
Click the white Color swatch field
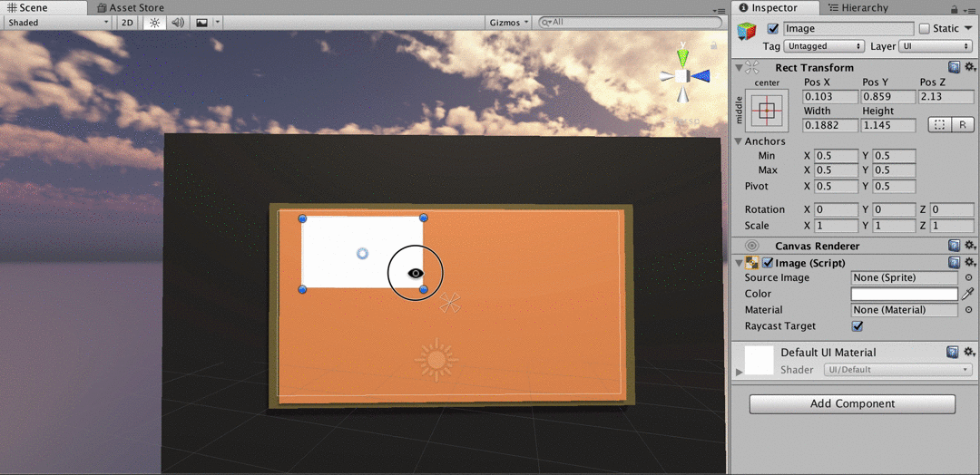coord(904,294)
